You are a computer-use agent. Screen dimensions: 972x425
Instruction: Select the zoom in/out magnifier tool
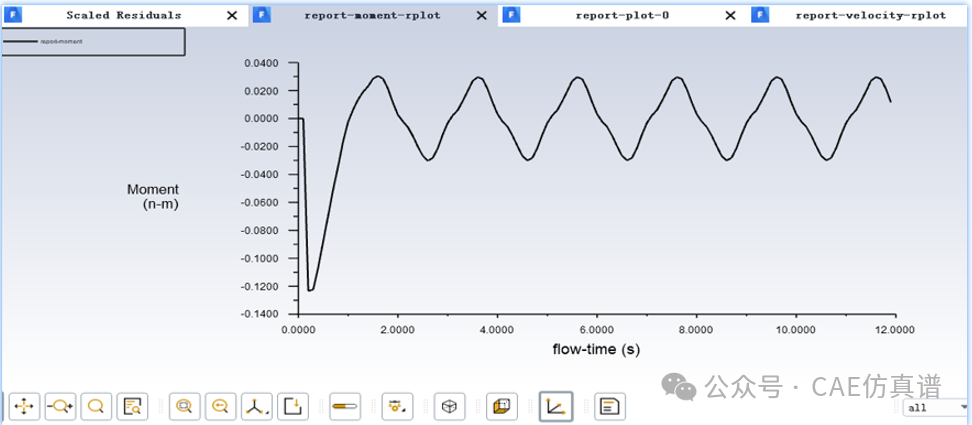tap(60, 406)
